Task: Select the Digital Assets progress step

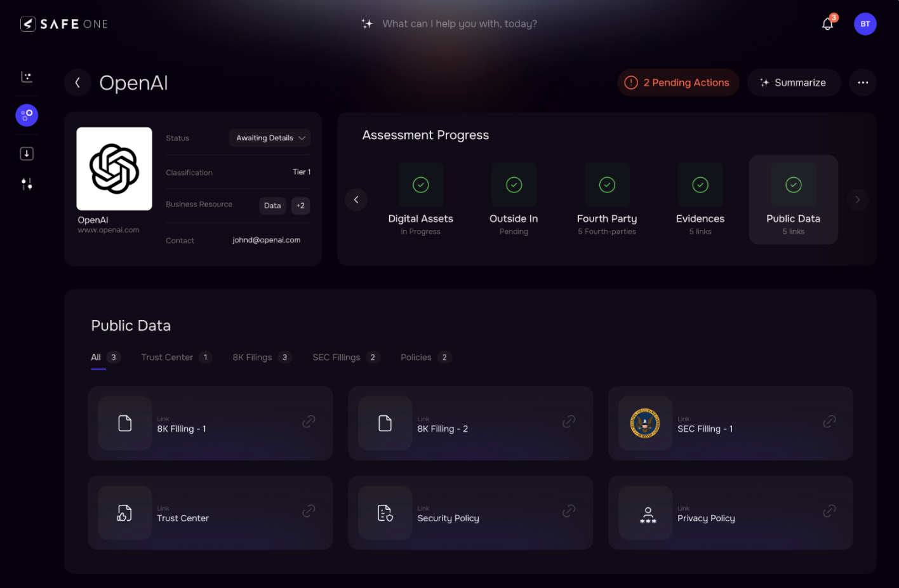Action: tap(420, 199)
